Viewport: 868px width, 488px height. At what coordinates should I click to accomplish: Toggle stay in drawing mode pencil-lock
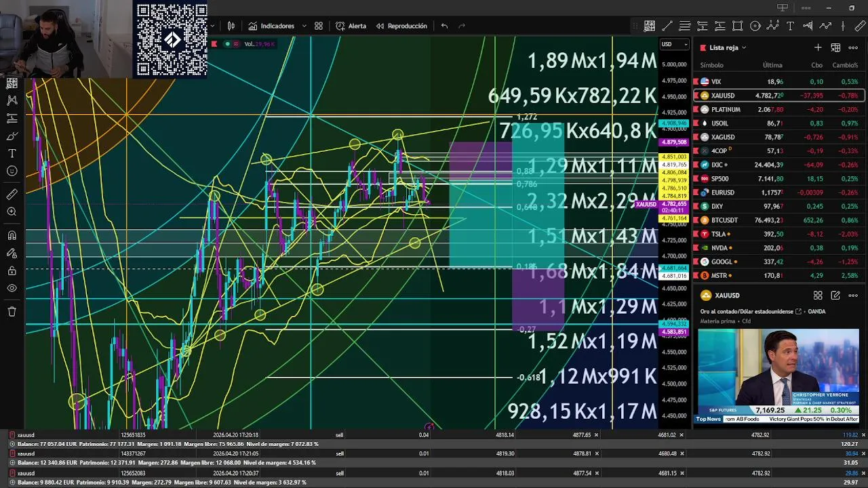(12, 253)
